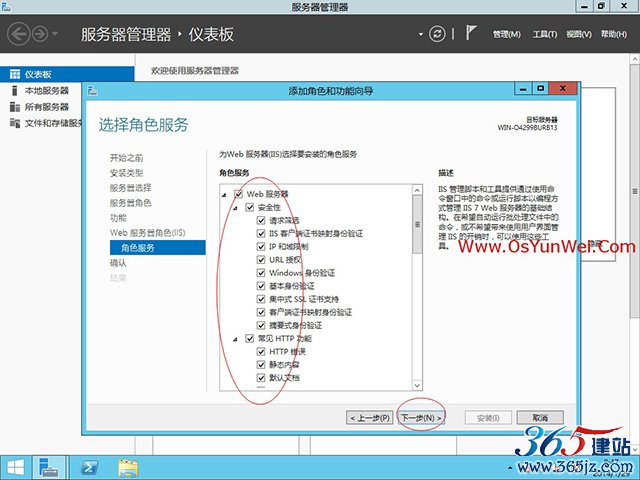Uncheck the 静态内容 checkbox
The image size is (640, 480).
pos(261,364)
